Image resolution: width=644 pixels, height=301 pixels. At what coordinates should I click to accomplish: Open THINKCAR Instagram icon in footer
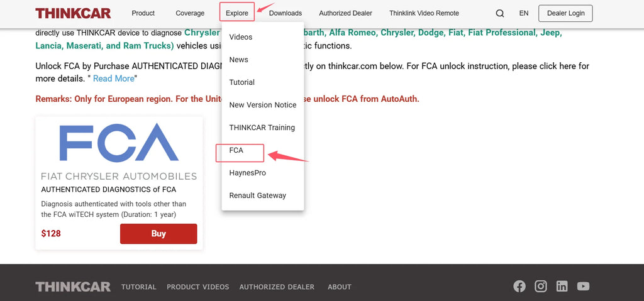pos(541,287)
